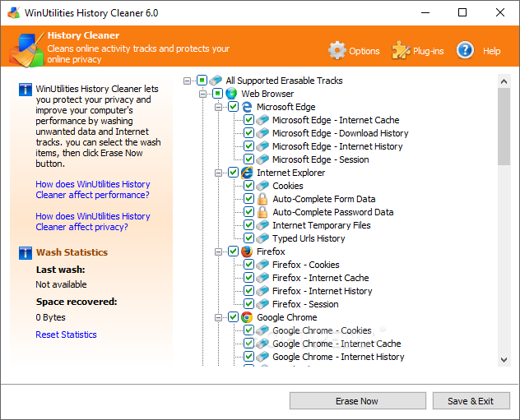Click the scrollbar down arrow
The height and width of the screenshot is (420, 520).
point(504,360)
